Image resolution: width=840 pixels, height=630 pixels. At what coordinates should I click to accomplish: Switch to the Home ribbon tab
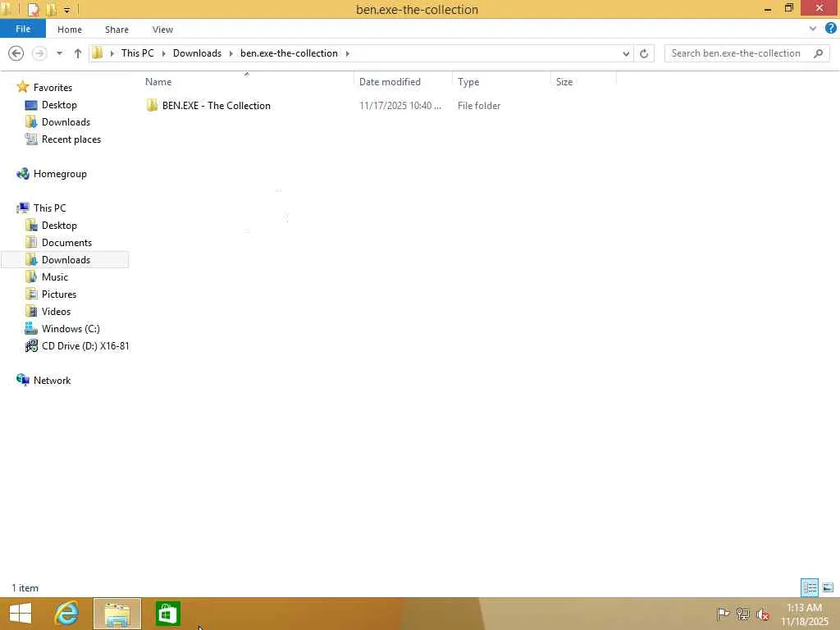coord(70,30)
